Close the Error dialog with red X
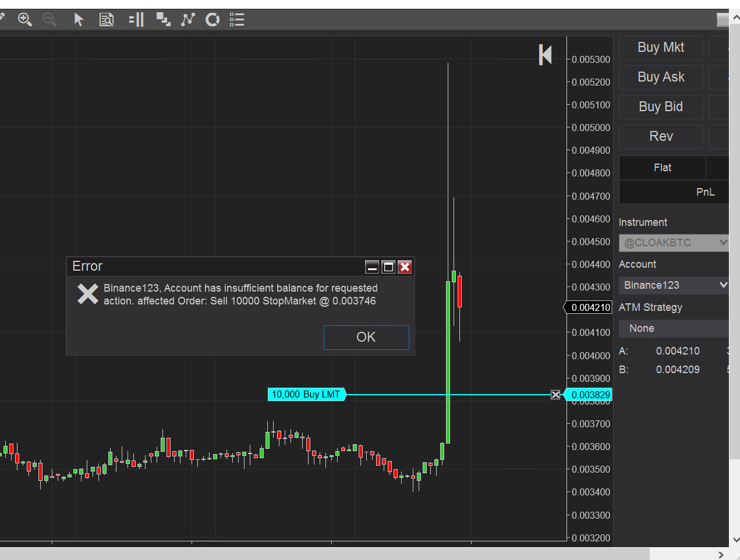740x560 pixels. pos(405,267)
